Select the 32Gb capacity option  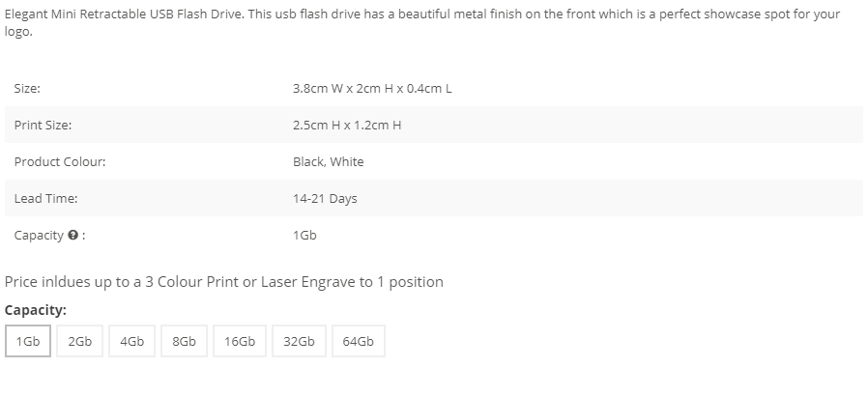[x=299, y=341]
